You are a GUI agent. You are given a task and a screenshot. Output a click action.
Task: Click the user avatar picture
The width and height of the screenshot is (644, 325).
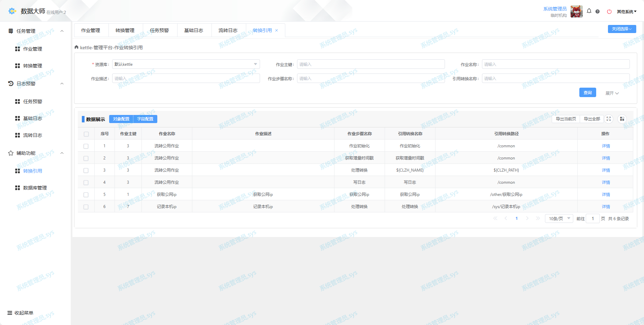tap(576, 11)
